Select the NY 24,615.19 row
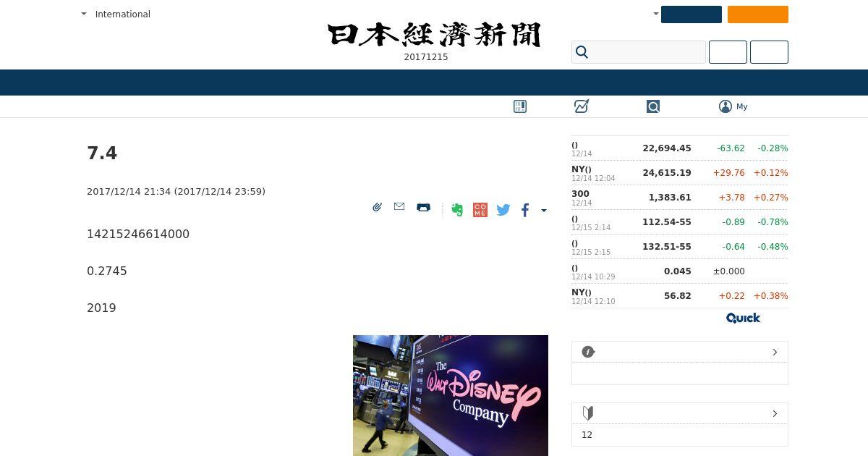This screenshot has width=868, height=456. point(680,173)
